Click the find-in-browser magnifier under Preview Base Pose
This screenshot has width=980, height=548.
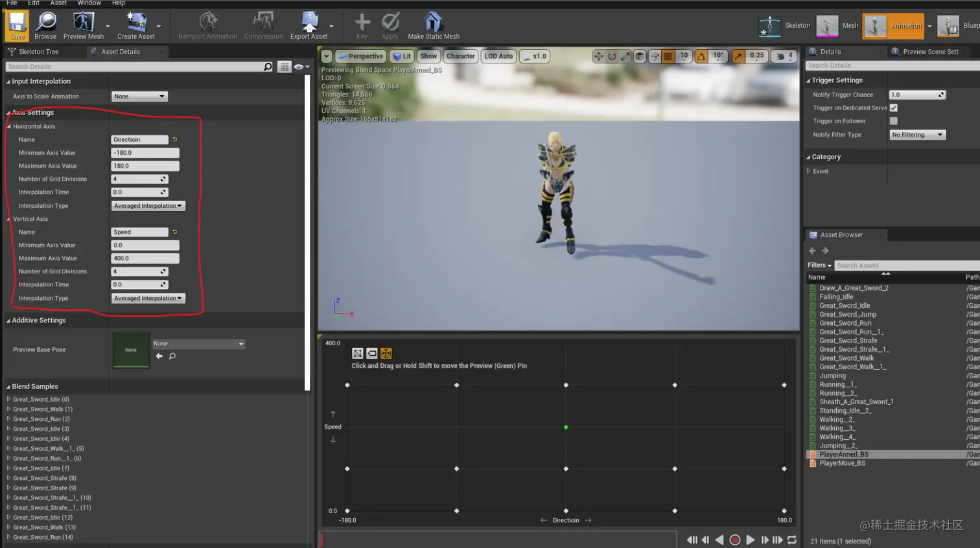tap(172, 356)
